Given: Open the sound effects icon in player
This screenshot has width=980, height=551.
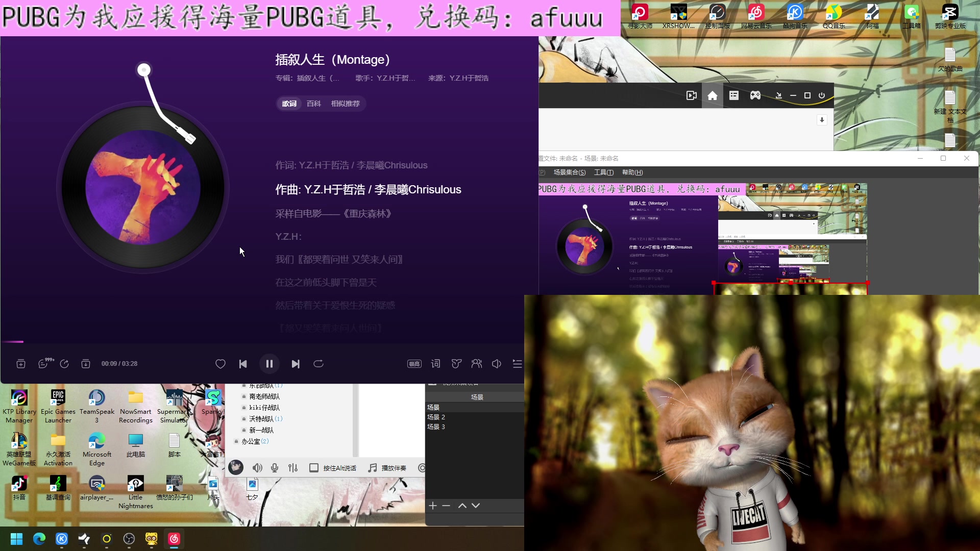Looking at the screenshot, I should pos(456,364).
